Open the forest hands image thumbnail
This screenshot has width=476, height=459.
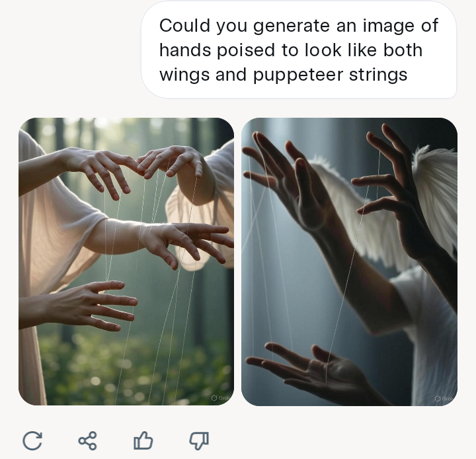pos(126,261)
